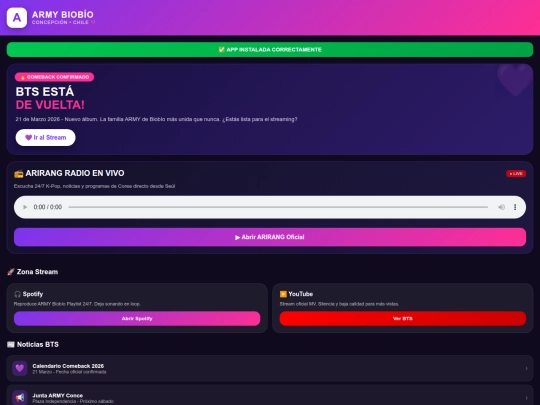Expand chevron on Junta ARMY Conce row
Screen dimensions: 540x405
(x=526, y=398)
